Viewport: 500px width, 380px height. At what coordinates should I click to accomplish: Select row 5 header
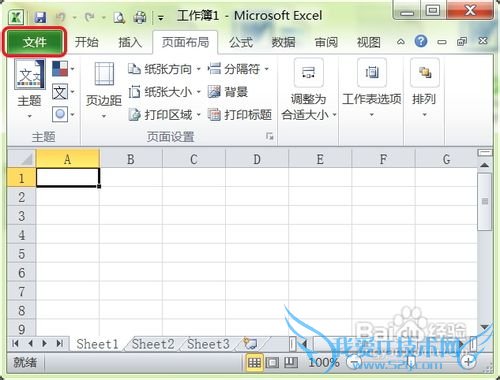(21, 253)
